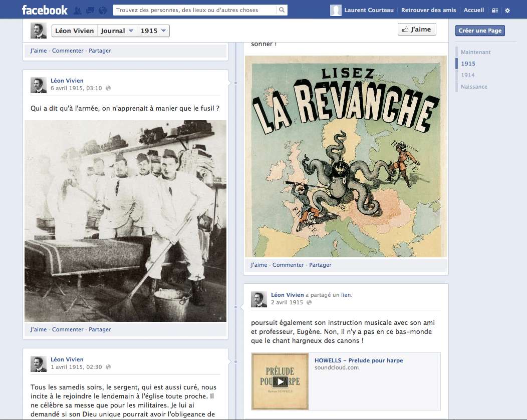
Task: Open the Léon Vivien name on 6 avril post
Action: pyautogui.click(x=67, y=81)
